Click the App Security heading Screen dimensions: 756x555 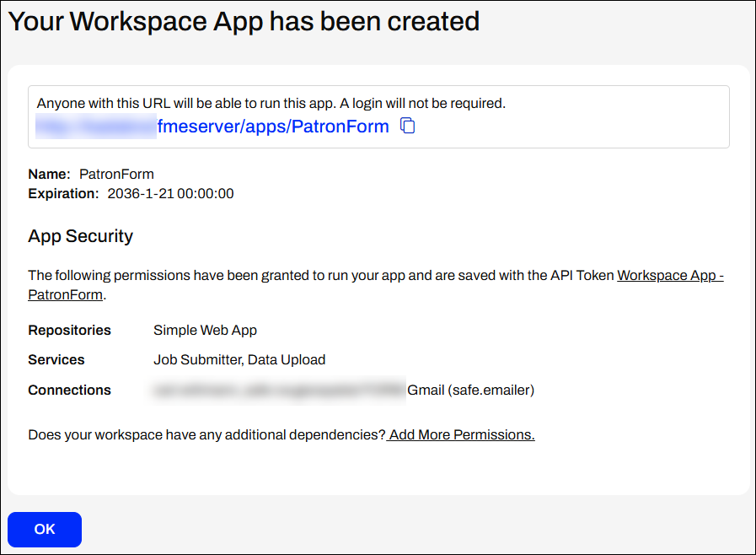(81, 236)
